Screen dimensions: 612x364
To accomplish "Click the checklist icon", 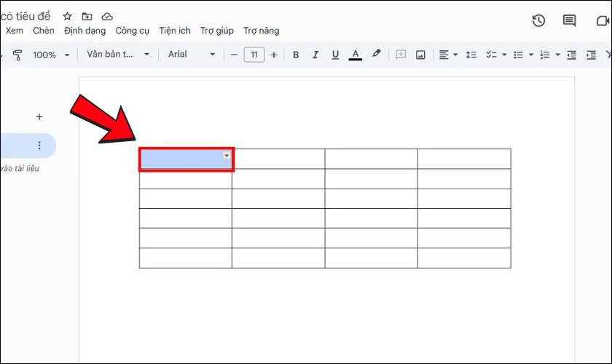I will 491,55.
